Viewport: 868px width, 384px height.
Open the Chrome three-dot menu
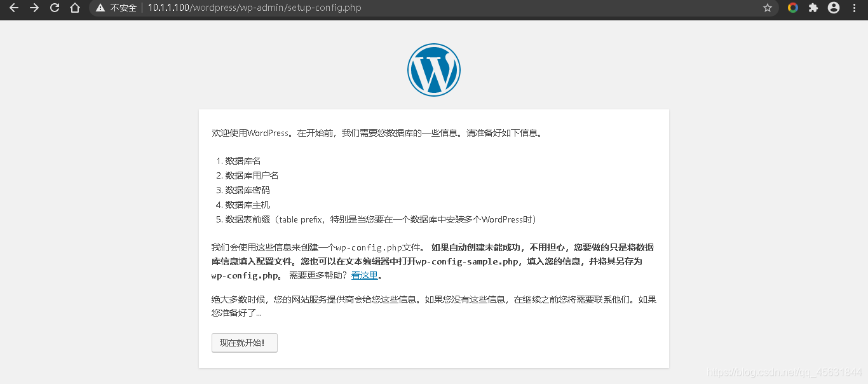click(x=854, y=8)
